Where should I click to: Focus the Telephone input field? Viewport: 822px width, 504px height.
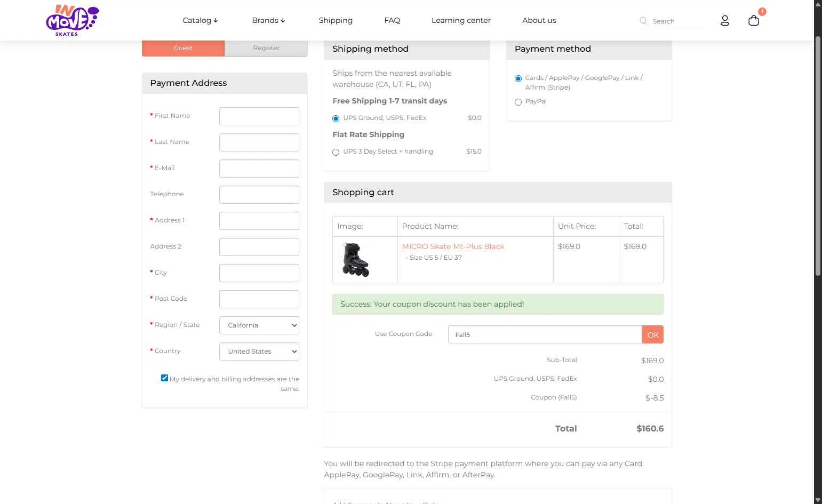(x=259, y=195)
